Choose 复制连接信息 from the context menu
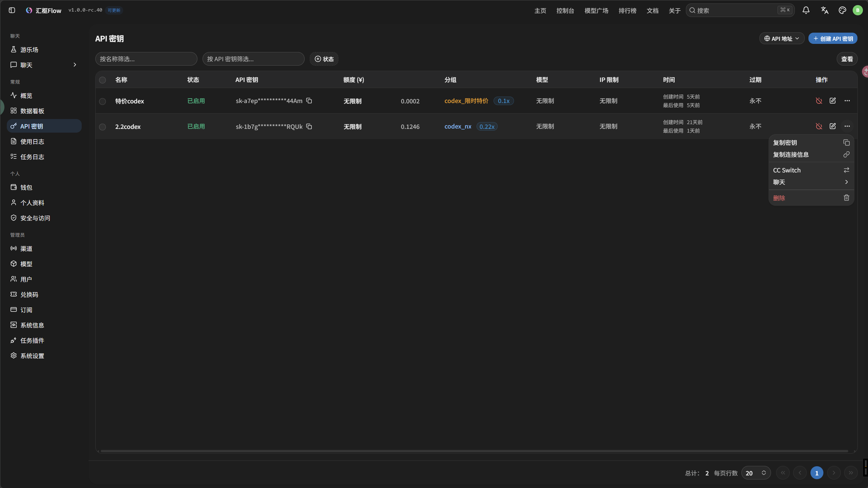 [811, 155]
